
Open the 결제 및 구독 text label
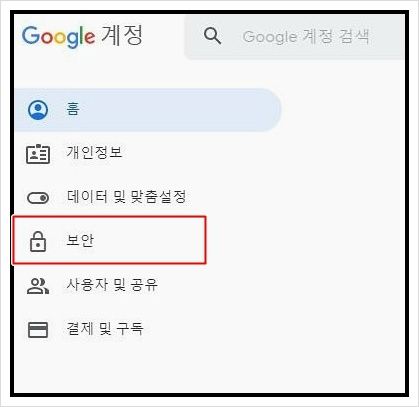click(105, 328)
